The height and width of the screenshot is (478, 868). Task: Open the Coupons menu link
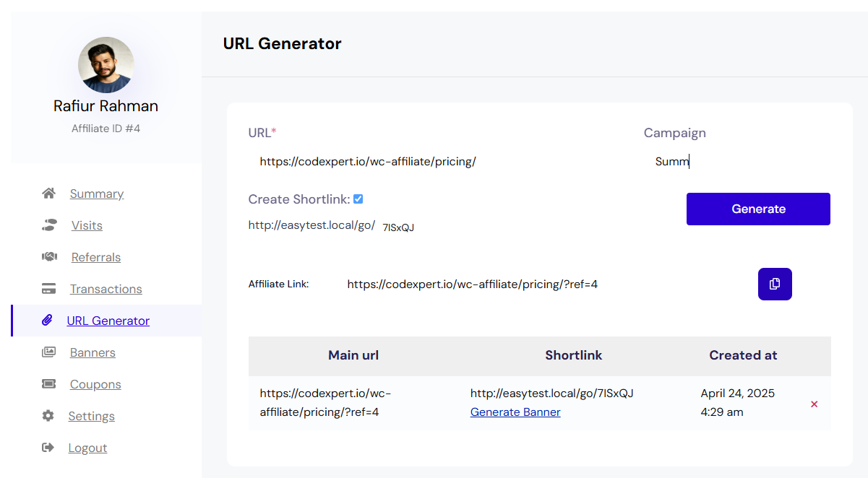pyautogui.click(x=95, y=384)
